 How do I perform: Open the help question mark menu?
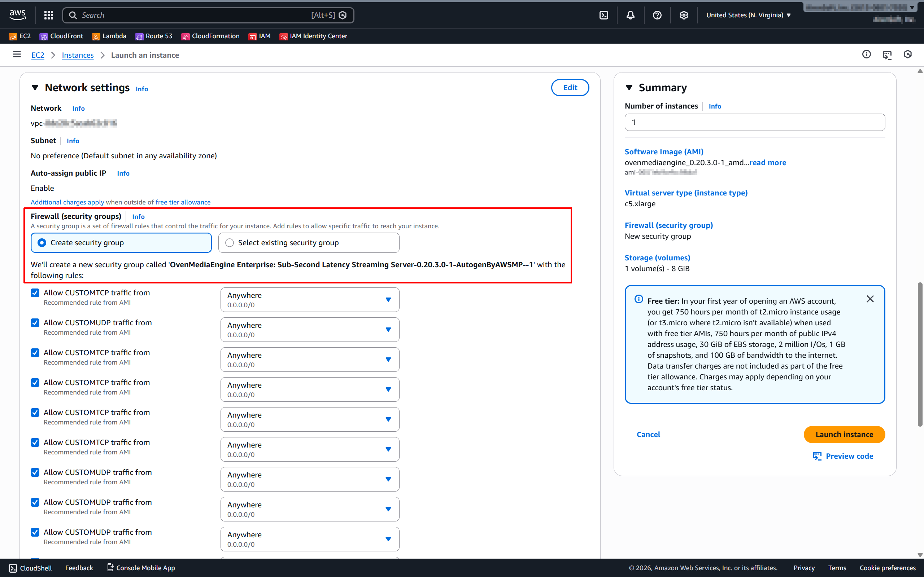click(x=657, y=15)
